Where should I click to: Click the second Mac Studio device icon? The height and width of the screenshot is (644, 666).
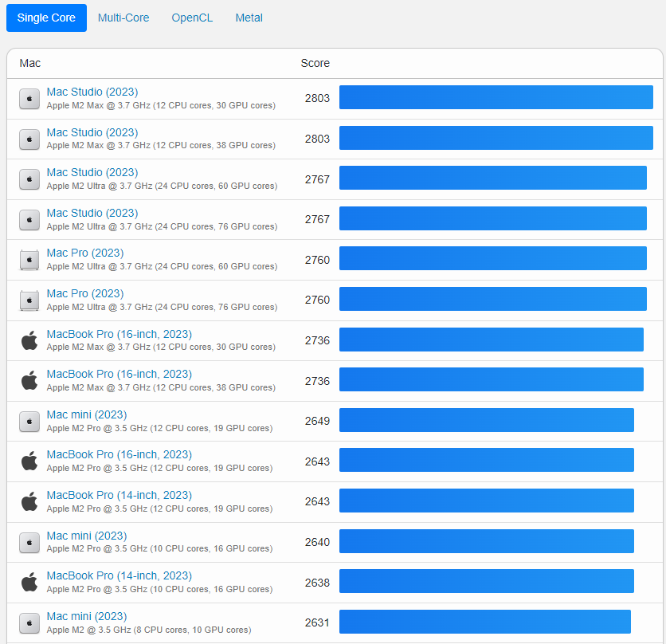click(x=29, y=139)
